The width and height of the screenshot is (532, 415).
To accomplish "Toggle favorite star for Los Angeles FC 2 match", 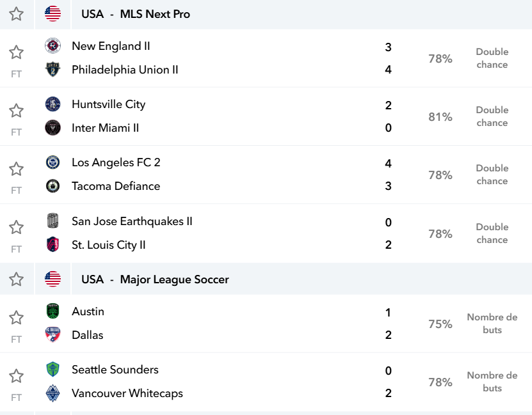I will click(x=16, y=169).
